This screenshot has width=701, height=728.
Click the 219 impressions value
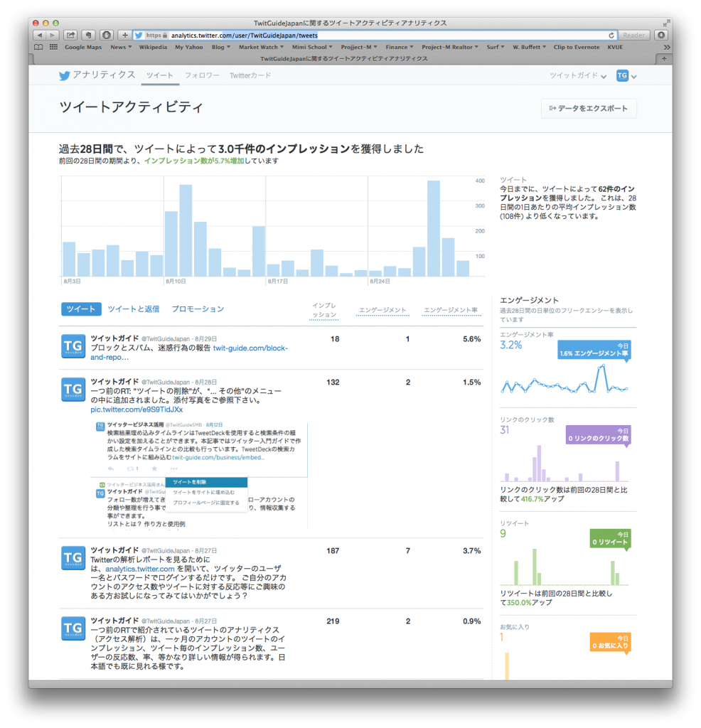click(x=333, y=621)
